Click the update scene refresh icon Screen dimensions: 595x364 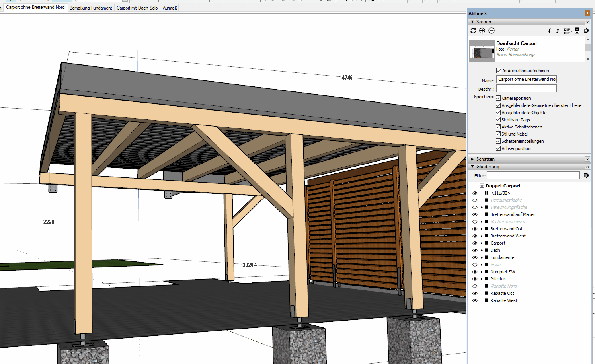point(473,31)
